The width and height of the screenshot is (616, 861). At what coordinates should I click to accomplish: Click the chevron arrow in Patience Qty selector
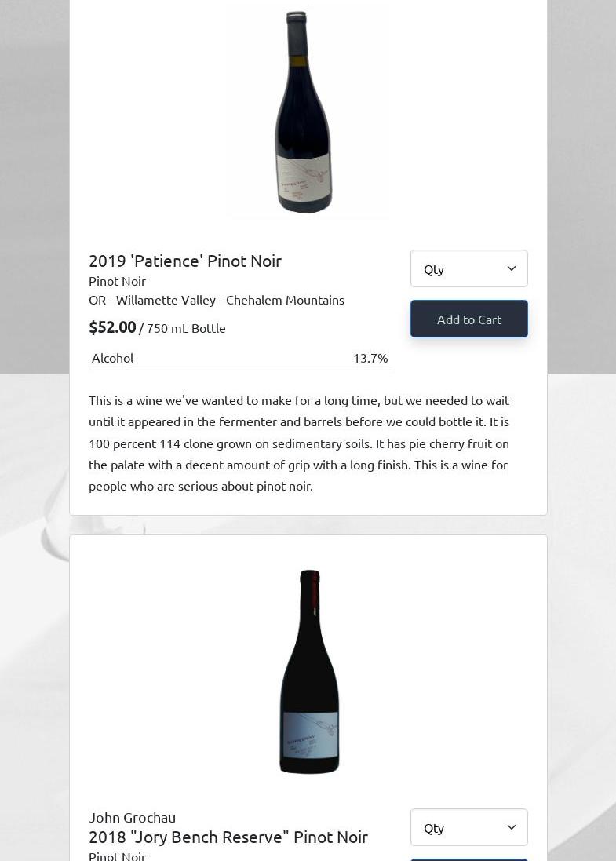[x=512, y=268]
